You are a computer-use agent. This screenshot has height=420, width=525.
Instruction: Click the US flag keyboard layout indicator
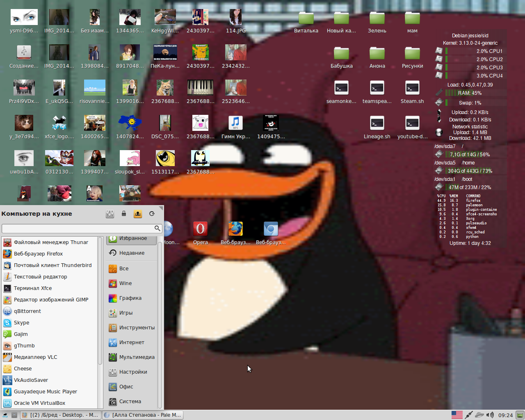457,415
